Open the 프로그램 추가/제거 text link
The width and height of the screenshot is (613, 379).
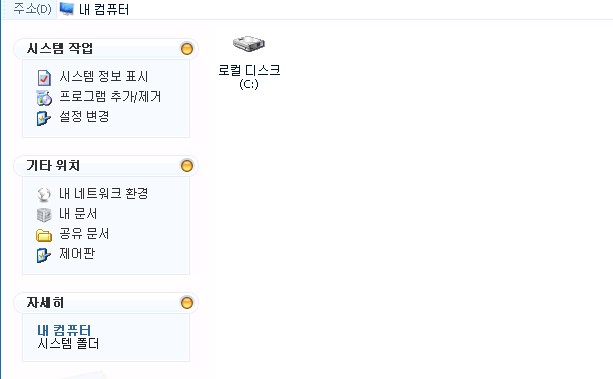click(x=110, y=96)
